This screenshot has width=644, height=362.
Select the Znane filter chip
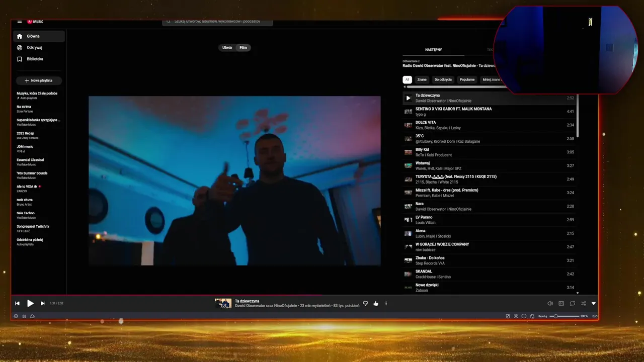(x=422, y=79)
